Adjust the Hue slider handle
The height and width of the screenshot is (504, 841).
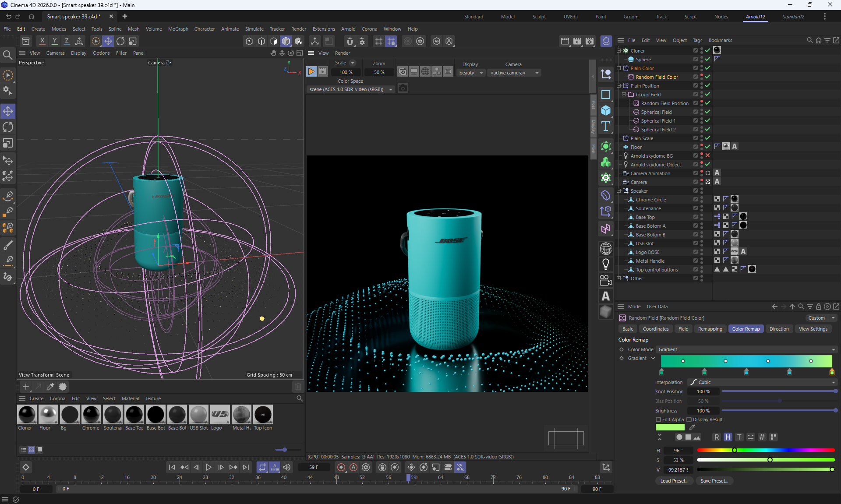click(735, 450)
